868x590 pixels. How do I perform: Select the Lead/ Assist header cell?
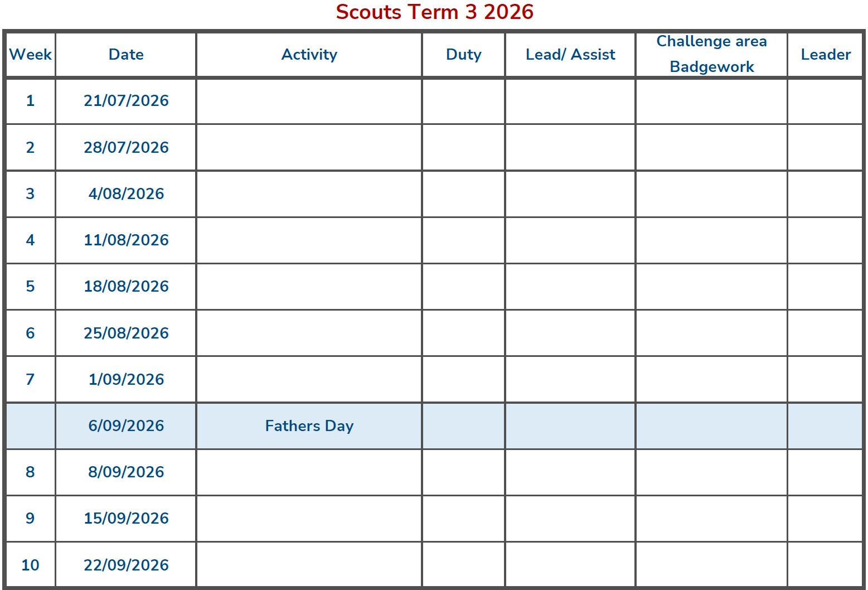[x=570, y=55]
